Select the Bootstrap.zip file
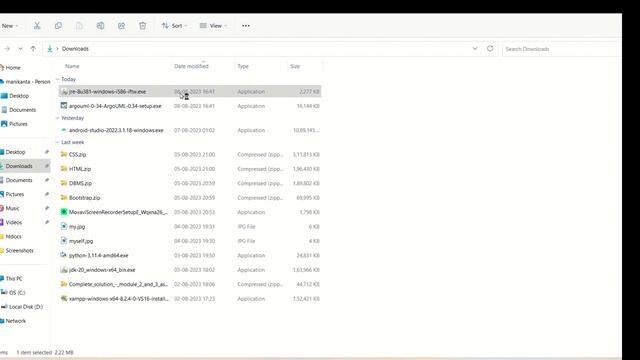 [190, 198]
